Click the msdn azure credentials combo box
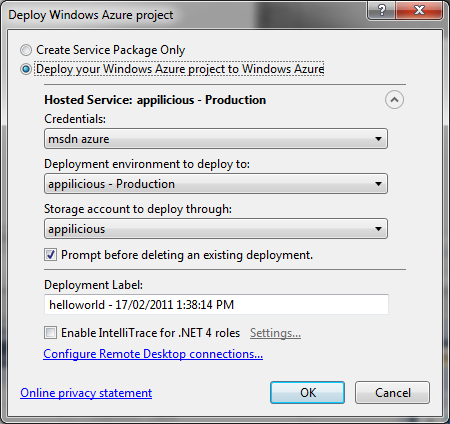Viewport: 450px width, 424px height. (x=216, y=139)
